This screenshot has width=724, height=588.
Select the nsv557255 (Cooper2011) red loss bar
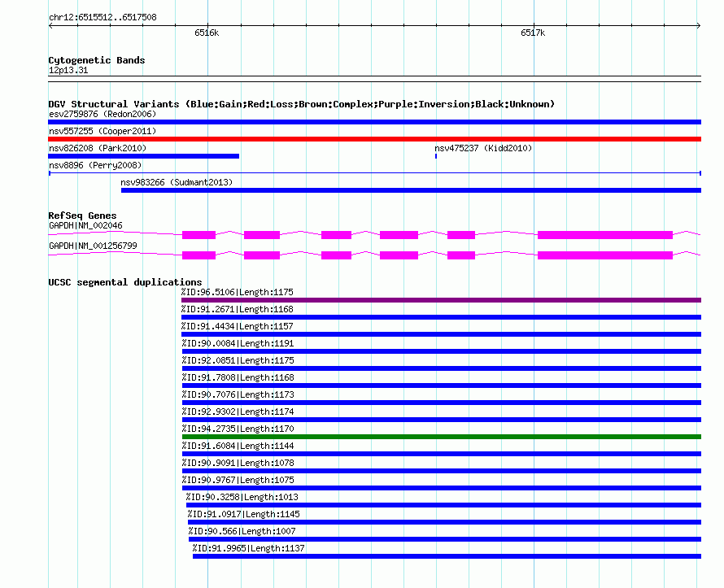[x=374, y=139]
